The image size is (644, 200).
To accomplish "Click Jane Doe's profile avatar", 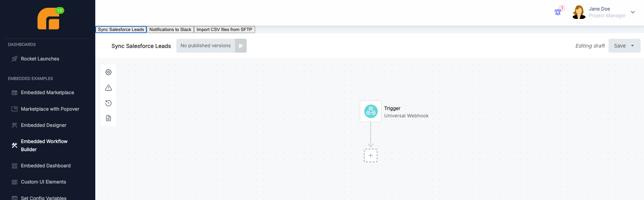I will point(579,12).
